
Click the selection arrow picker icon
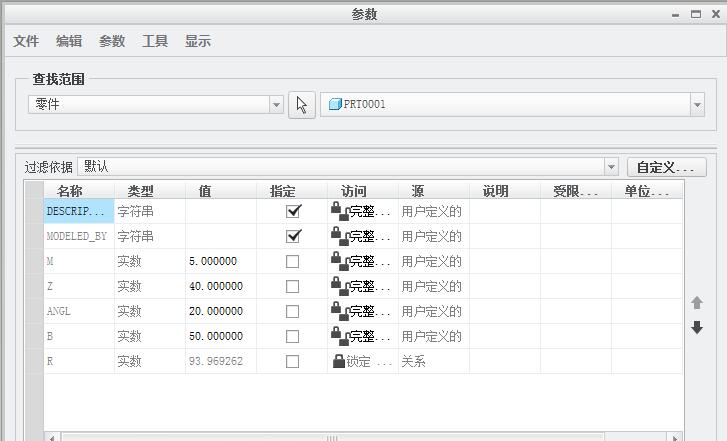click(x=302, y=105)
